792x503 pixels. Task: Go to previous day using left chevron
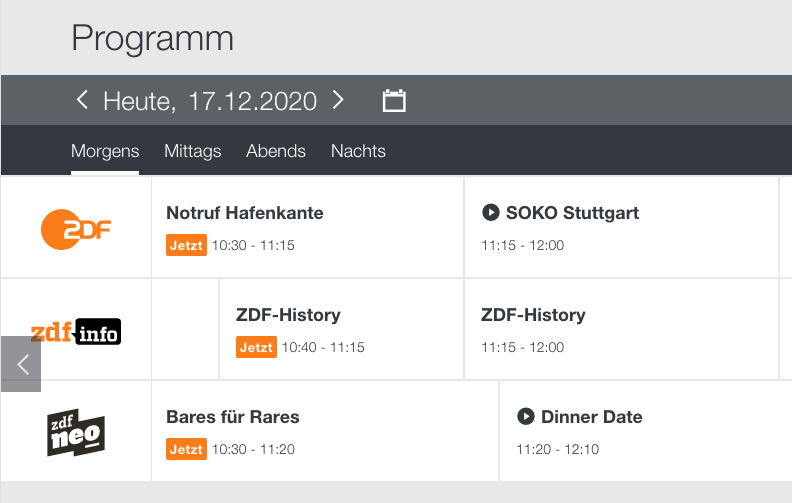tap(82, 100)
